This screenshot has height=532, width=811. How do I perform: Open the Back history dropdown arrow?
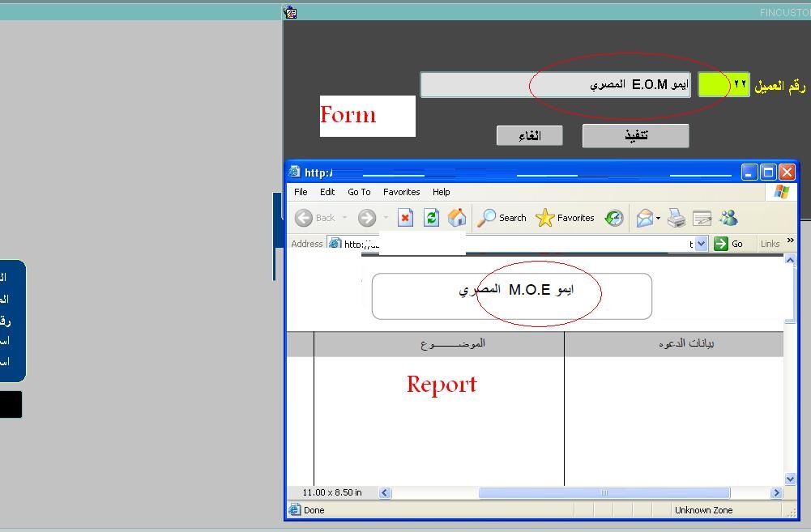pos(344,218)
